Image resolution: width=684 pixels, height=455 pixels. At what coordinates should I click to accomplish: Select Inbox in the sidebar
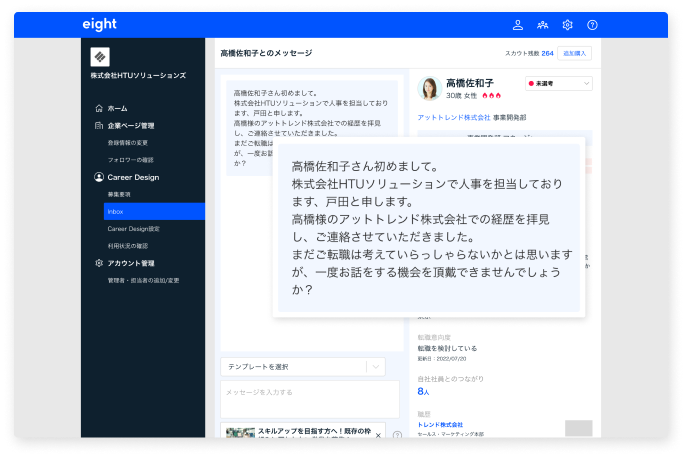(154, 212)
